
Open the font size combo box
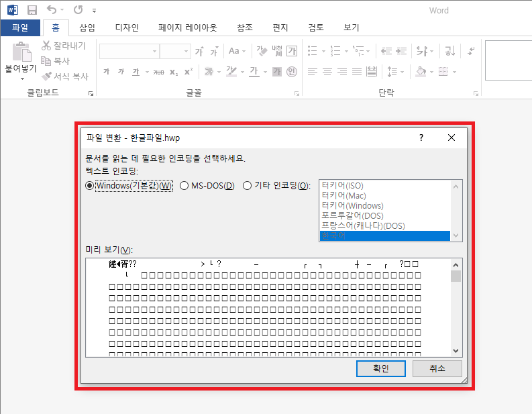pos(175,51)
